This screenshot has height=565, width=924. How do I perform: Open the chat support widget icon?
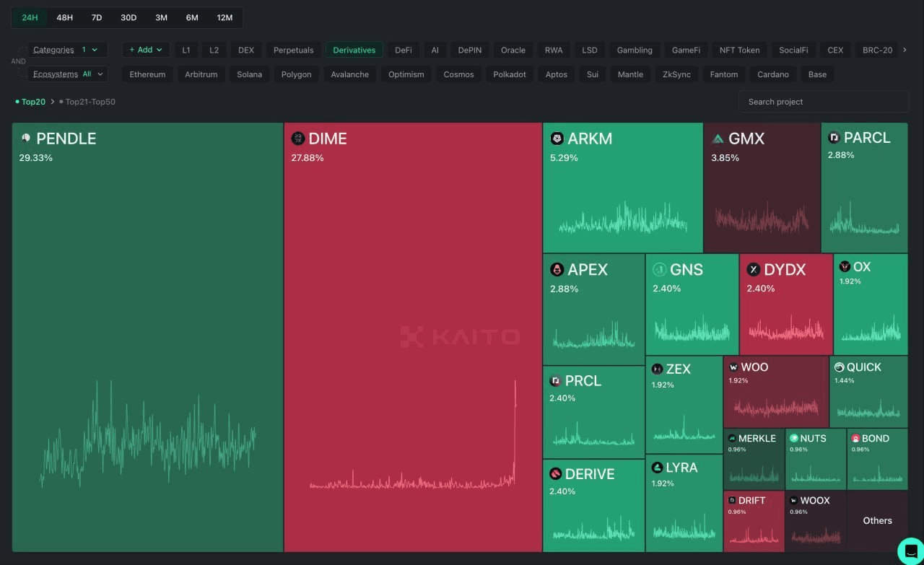(911, 551)
